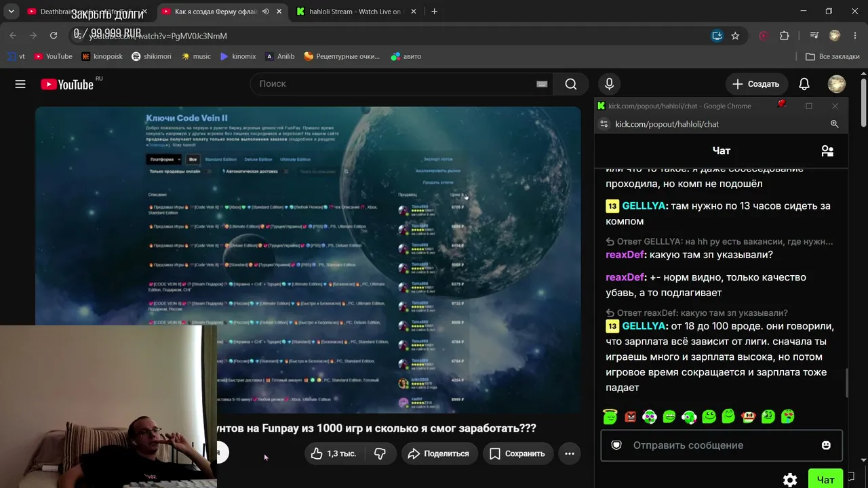
Task: Open more actions menu under the video
Action: click(x=570, y=453)
